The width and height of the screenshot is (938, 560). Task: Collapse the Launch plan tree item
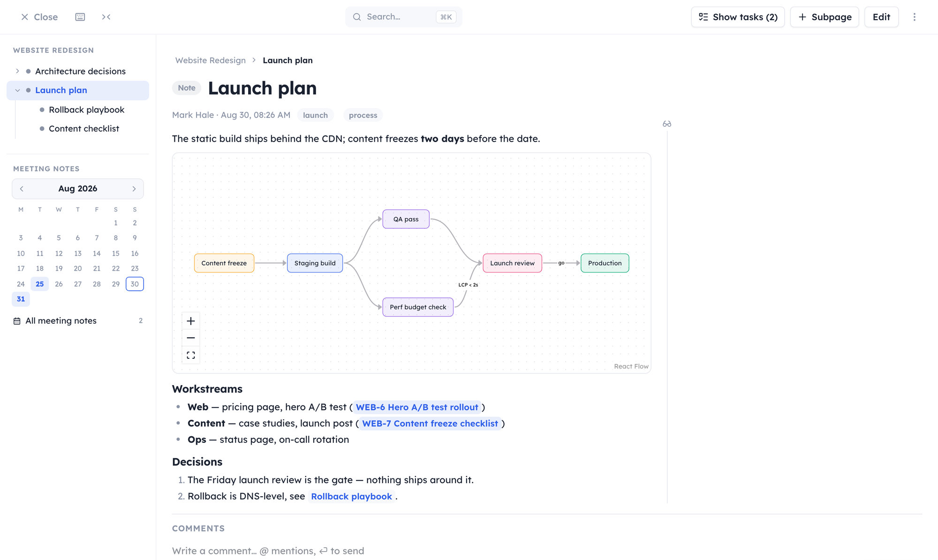[17, 91]
